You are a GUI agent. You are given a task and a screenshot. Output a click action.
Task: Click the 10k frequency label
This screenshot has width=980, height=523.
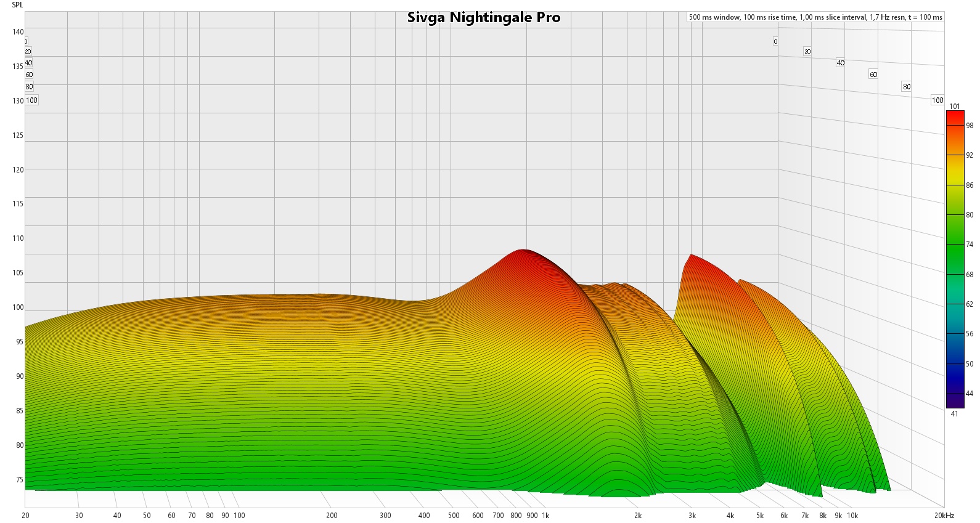click(x=852, y=516)
